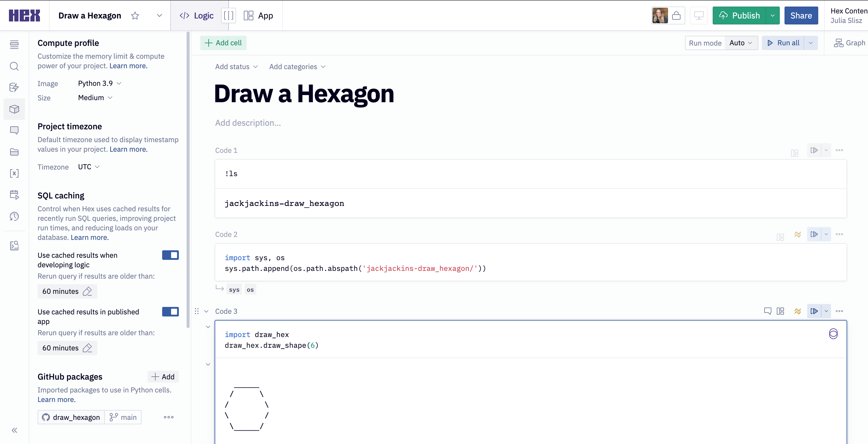The width and height of the screenshot is (868, 444).
Task: Open search in the left sidebar
Action: pyautogui.click(x=15, y=66)
